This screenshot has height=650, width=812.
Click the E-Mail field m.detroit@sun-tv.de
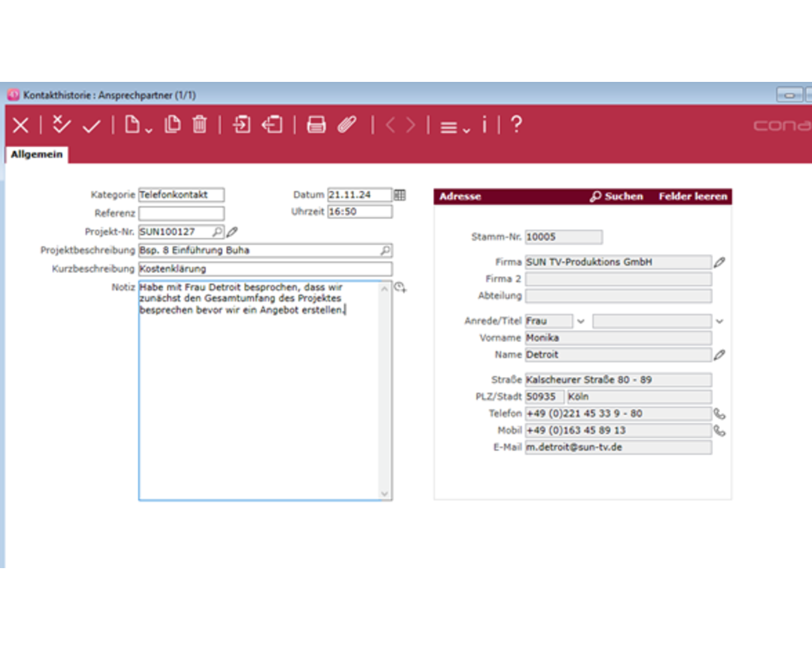point(619,447)
